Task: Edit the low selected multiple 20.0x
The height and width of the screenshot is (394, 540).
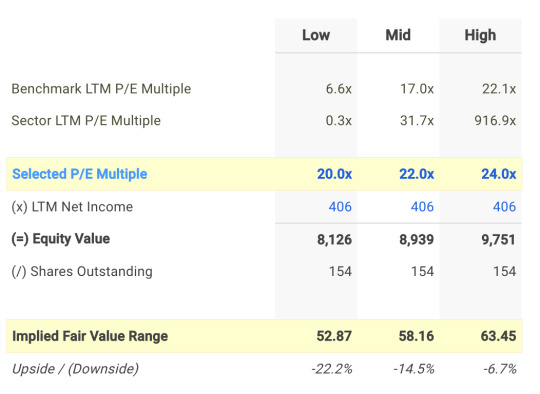Action: click(x=334, y=174)
